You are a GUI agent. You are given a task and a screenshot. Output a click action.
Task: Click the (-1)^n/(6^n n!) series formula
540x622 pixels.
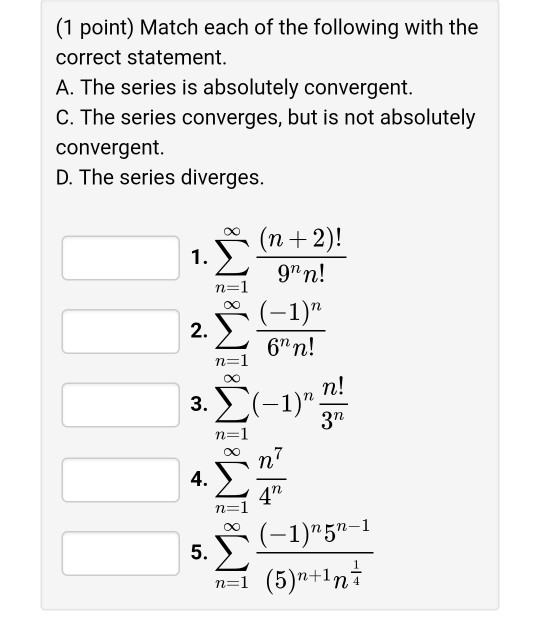(270, 333)
